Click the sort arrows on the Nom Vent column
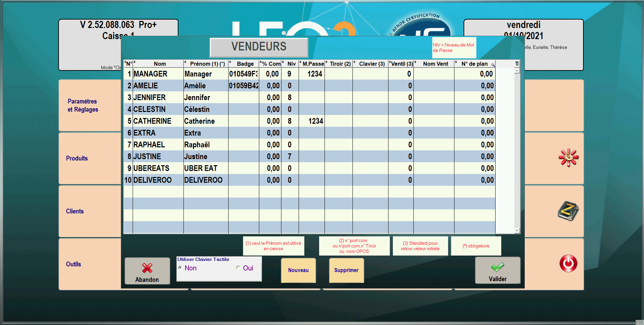This screenshot has height=325, width=644. pyautogui.click(x=415, y=62)
